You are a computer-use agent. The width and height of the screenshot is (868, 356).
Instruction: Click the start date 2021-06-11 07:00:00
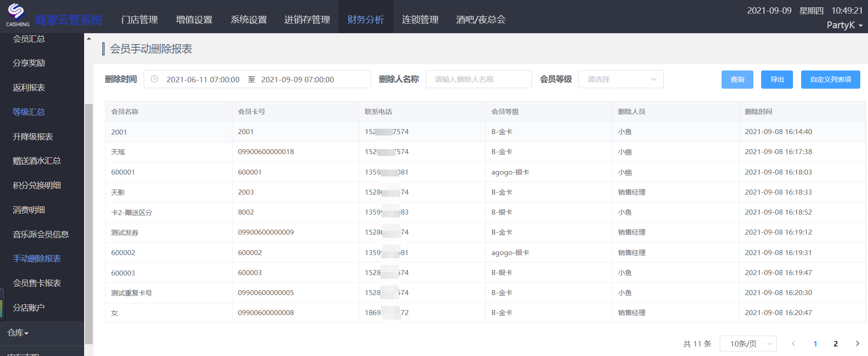tap(203, 80)
